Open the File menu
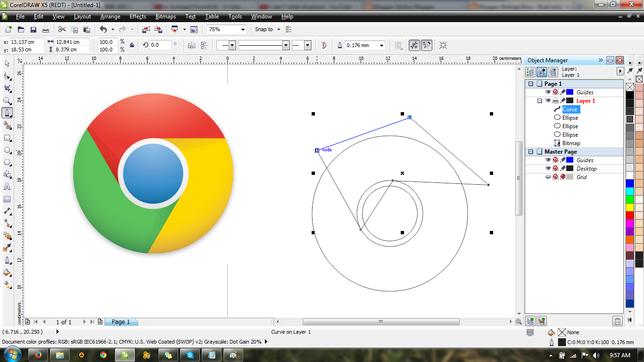This screenshot has height=362, width=644. click(x=20, y=16)
